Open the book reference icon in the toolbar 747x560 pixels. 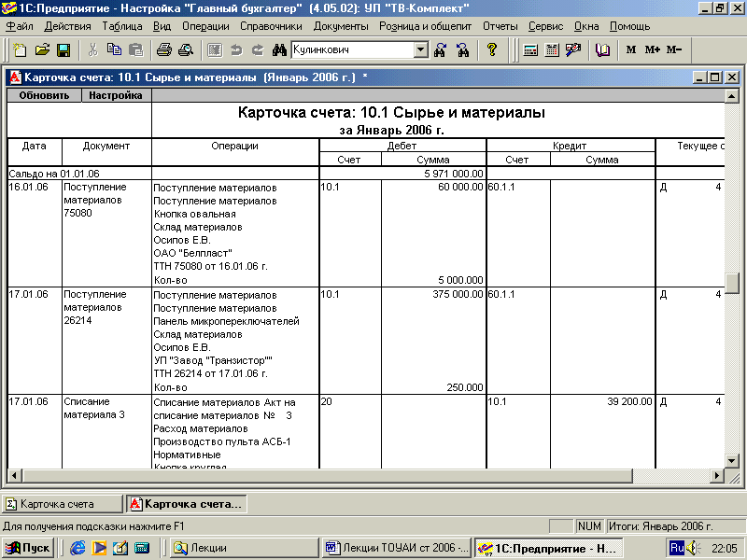[602, 50]
